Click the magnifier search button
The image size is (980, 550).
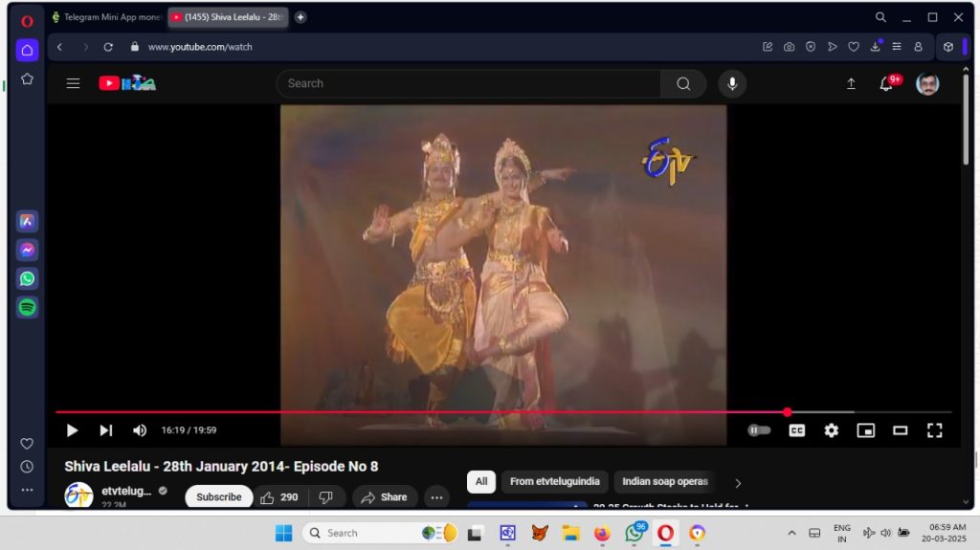click(683, 83)
